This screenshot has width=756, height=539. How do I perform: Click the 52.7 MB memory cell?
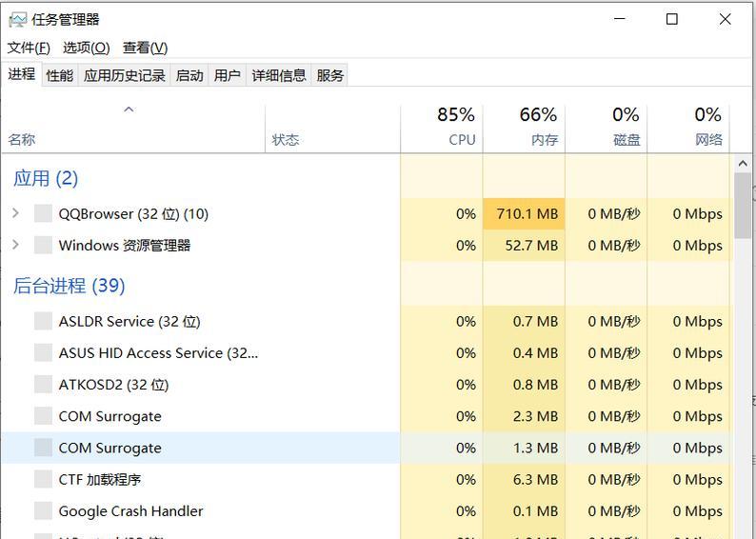pyautogui.click(x=524, y=246)
